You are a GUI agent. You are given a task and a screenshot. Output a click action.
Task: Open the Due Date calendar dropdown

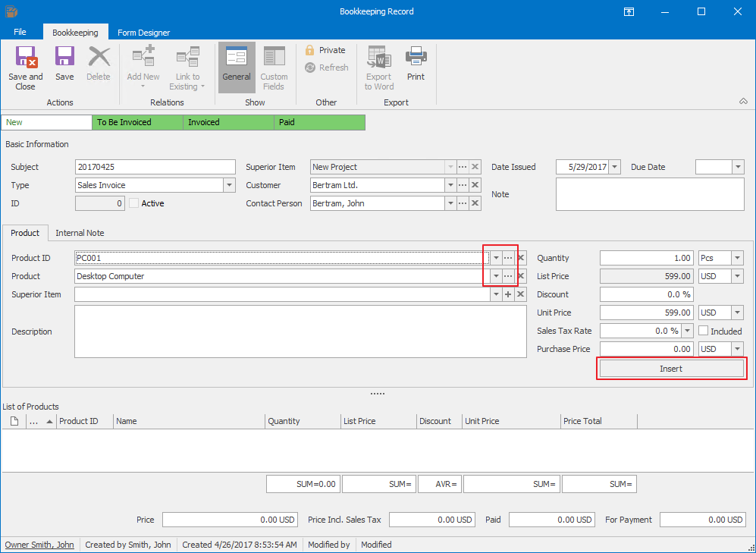(738, 167)
